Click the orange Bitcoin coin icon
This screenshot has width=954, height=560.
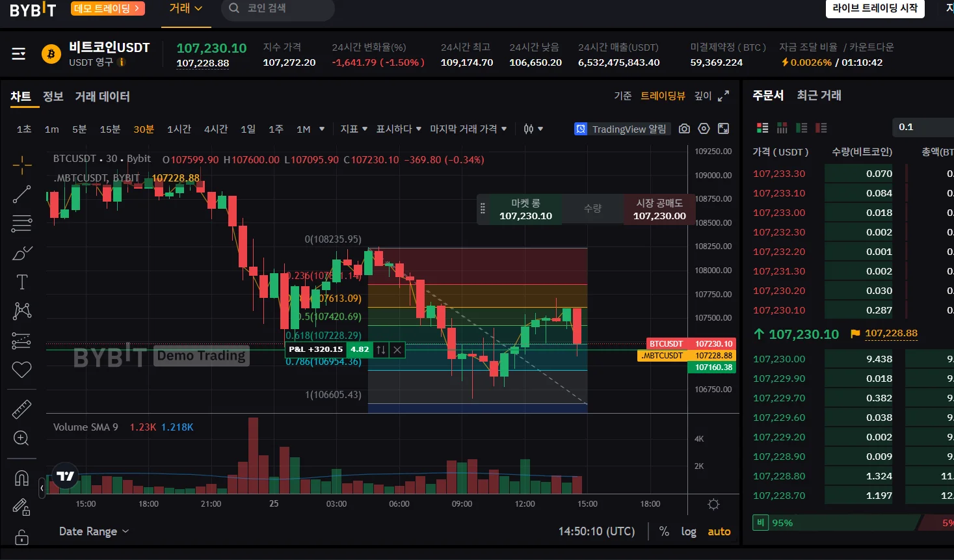(x=51, y=54)
